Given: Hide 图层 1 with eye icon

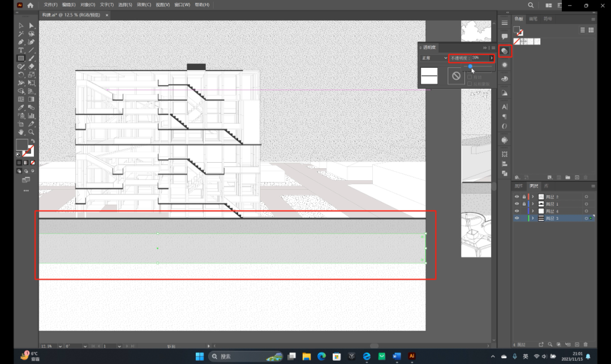Looking at the screenshot, I should (x=517, y=203).
